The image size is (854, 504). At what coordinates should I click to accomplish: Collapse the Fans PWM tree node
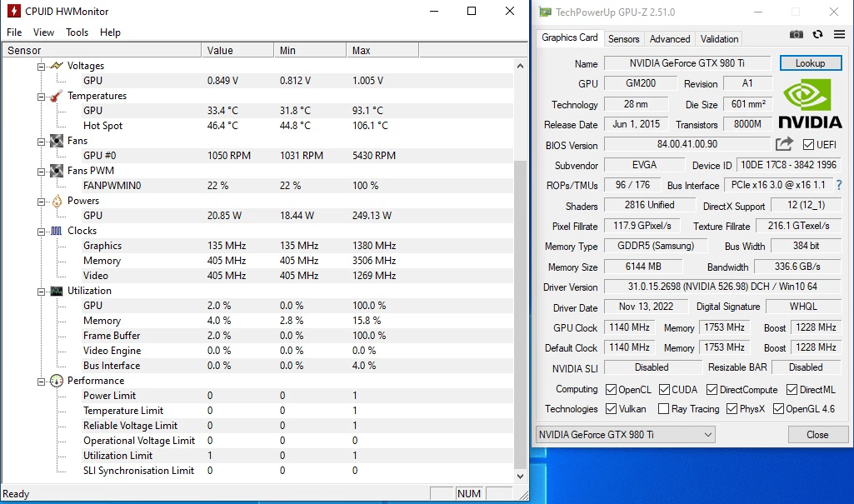pos(42,172)
